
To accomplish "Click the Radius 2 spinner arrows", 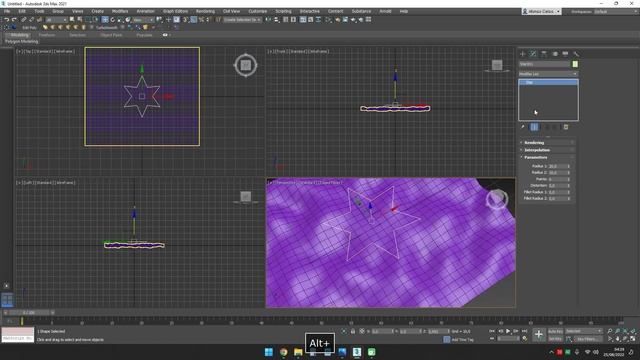I will [569, 173].
